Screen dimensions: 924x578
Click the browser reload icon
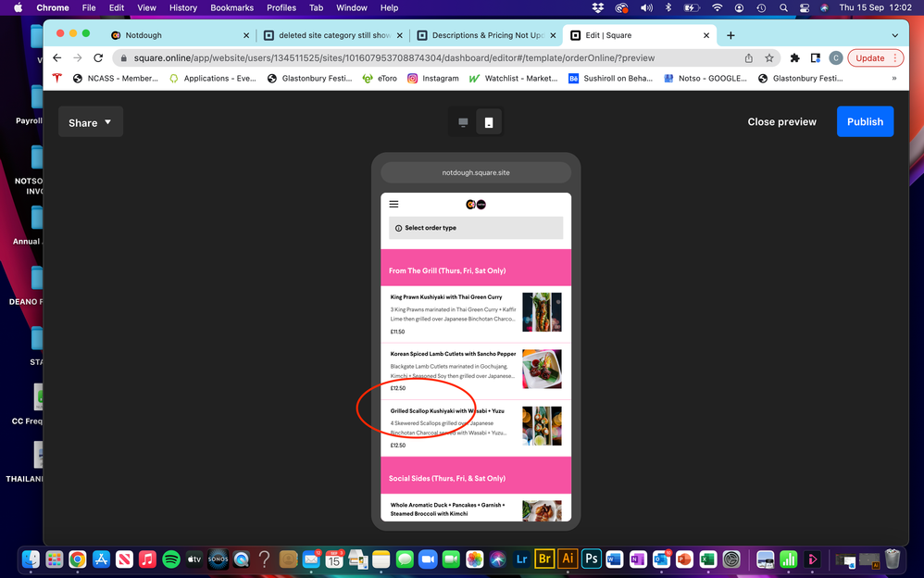point(98,57)
